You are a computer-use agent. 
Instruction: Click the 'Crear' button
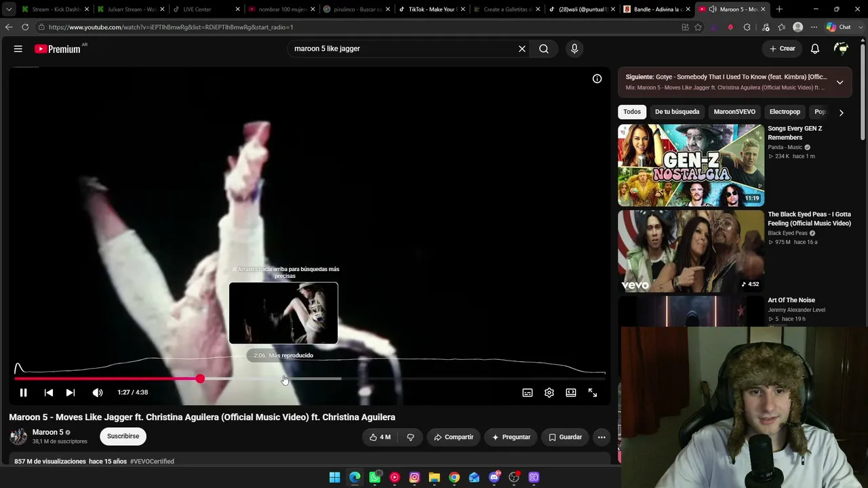[783, 49]
